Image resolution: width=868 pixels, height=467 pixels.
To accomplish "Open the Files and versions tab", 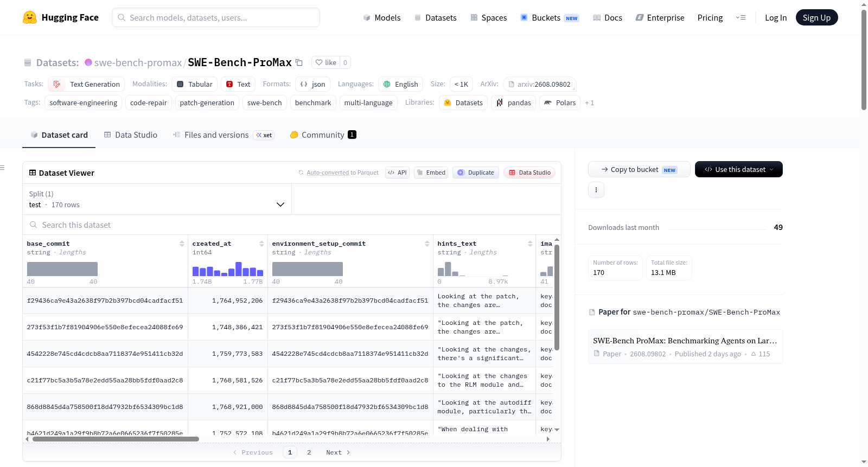I will [224, 135].
